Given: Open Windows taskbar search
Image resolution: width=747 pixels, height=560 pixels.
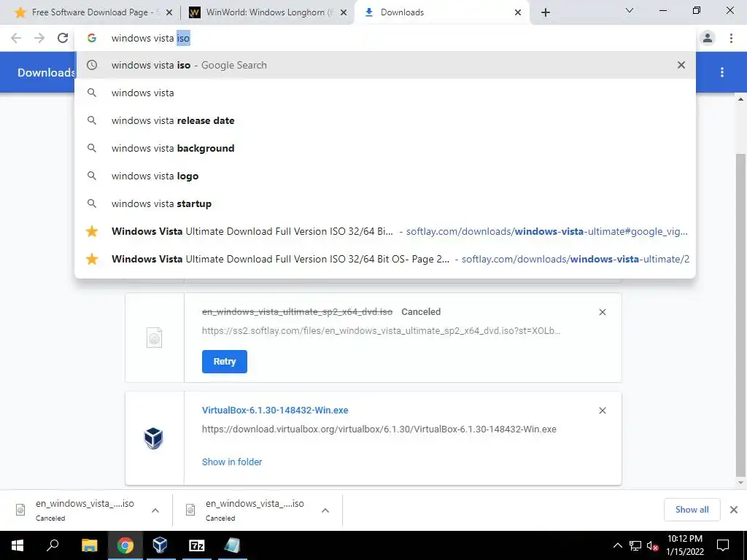Looking at the screenshot, I should (x=53, y=545).
